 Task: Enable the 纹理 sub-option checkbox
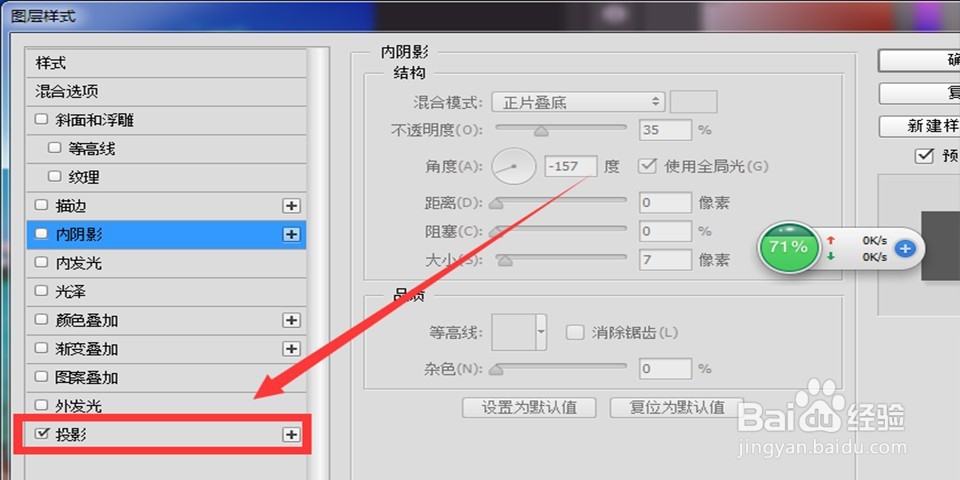tap(54, 176)
